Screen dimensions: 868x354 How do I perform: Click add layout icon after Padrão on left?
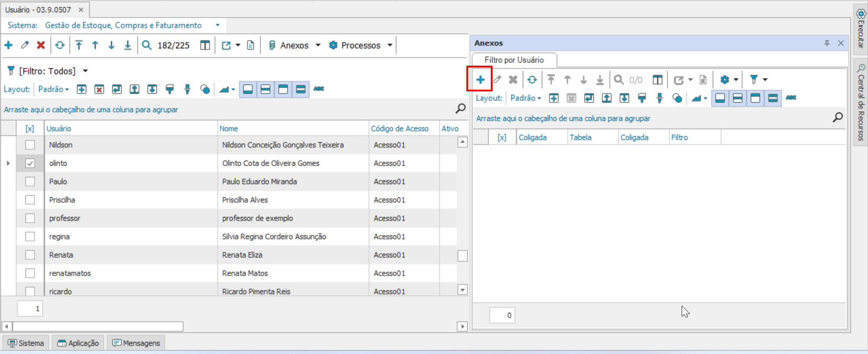tap(81, 89)
